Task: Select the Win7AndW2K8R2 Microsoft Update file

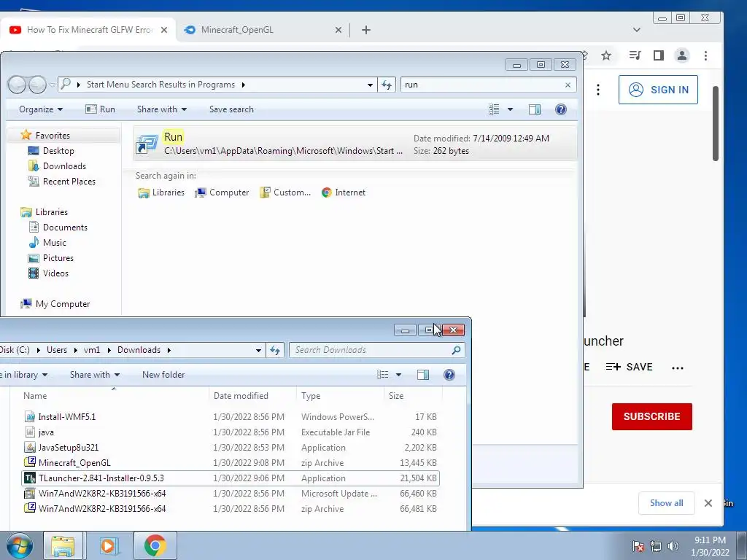Action: [231, 494]
